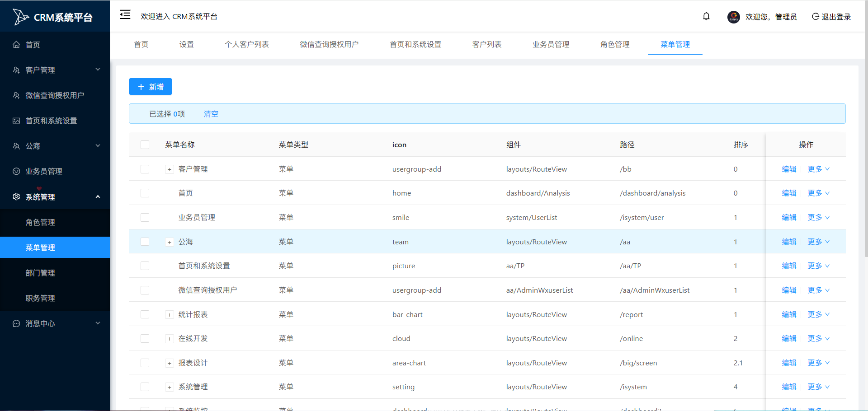868x411 pixels.
Task: Switch to 首页 tab
Action: click(141, 44)
